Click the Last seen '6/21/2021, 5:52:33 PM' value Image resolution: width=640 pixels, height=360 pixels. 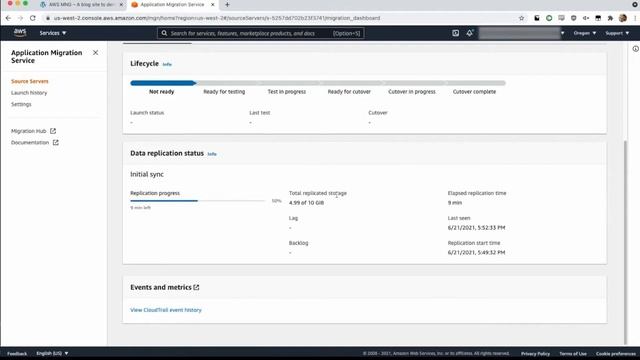pos(476,228)
